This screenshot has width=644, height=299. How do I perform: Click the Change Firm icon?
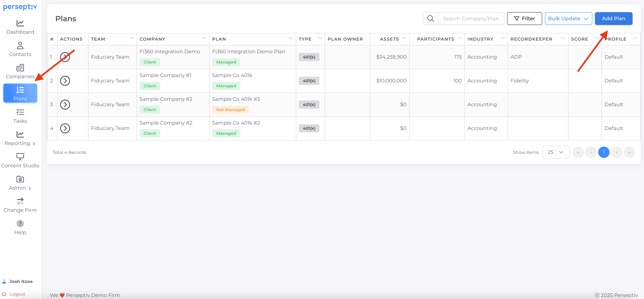pyautogui.click(x=20, y=201)
